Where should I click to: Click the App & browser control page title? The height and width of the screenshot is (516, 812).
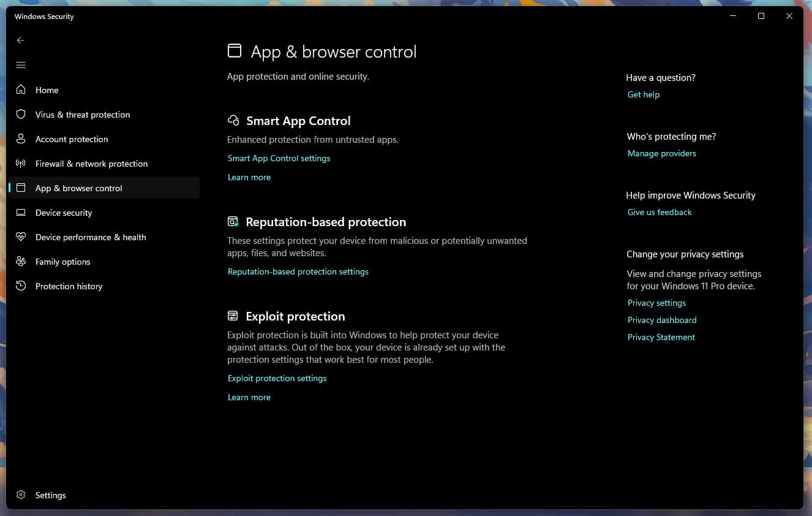[334, 51]
